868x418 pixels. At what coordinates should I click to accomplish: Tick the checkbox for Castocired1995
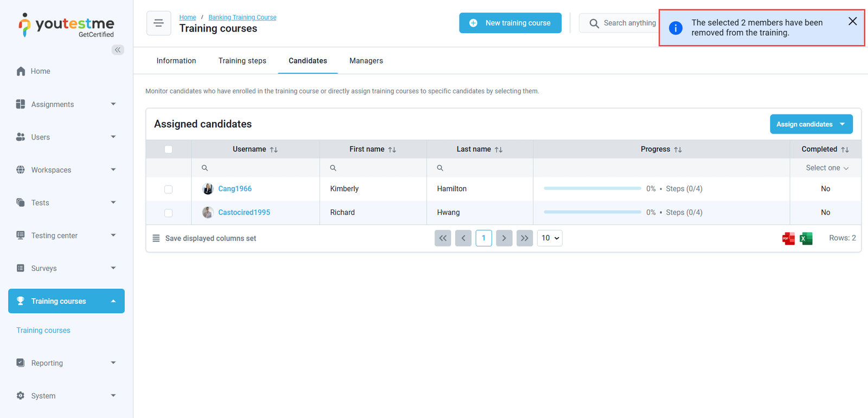168,213
